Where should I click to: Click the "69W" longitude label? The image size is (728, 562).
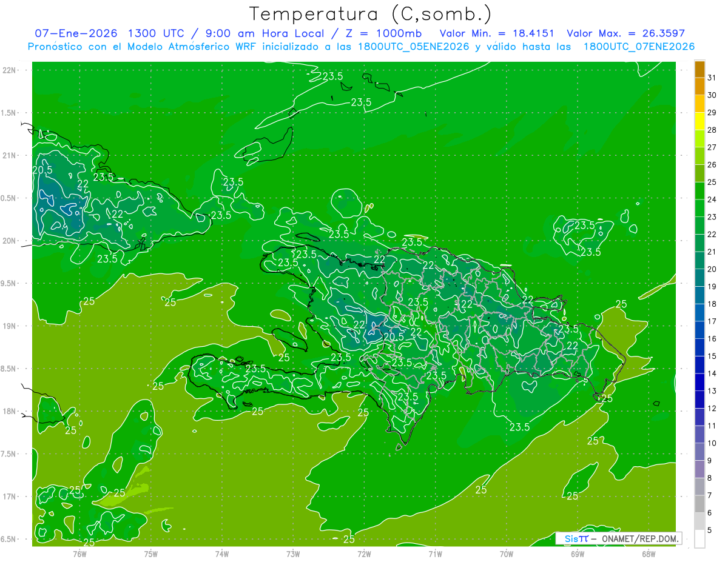point(578,553)
